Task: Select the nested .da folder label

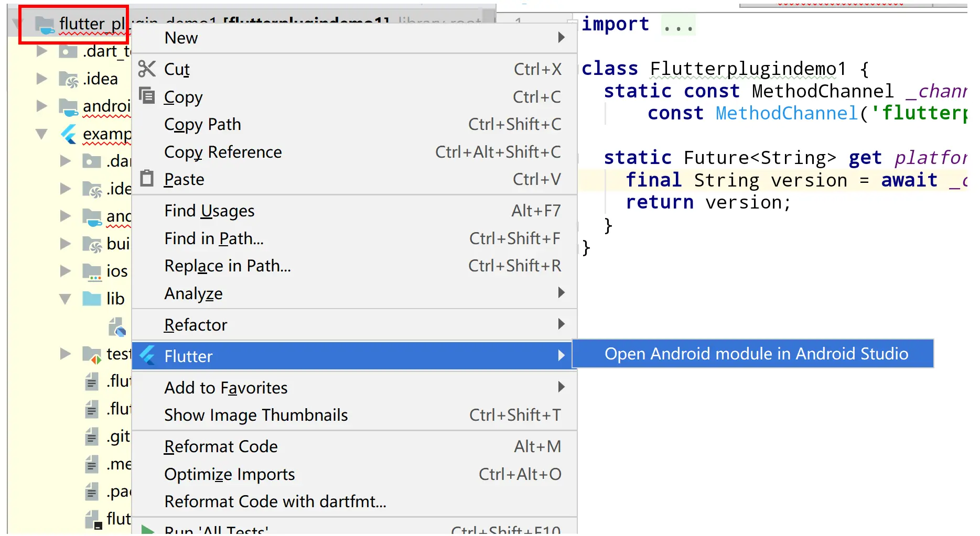Action: click(119, 161)
